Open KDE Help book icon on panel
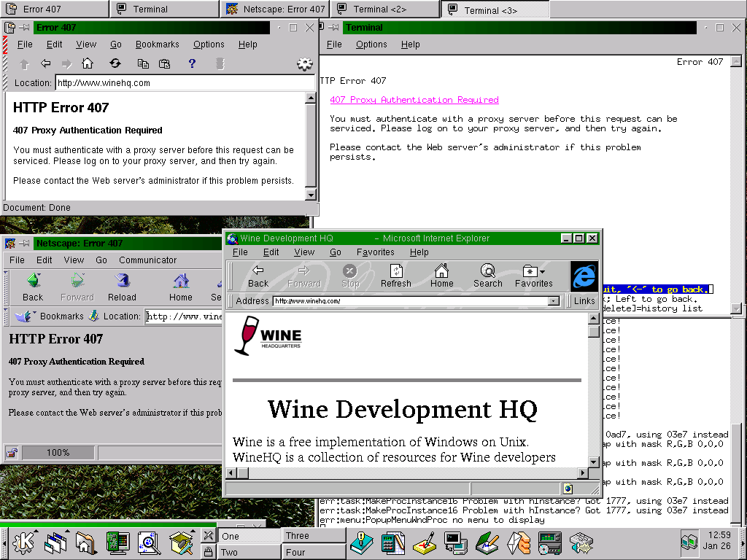This screenshot has height=560, width=747. tap(362, 542)
